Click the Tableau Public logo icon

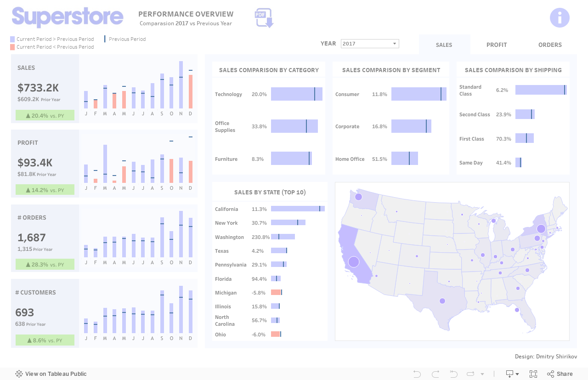pos(19,374)
